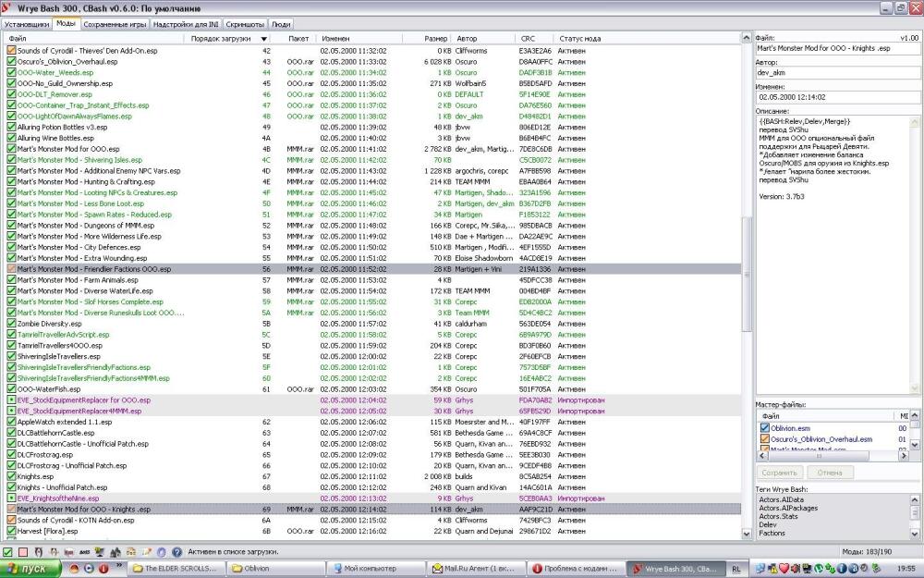Select 'Mart's Monster Mod - Friendlier Factions OOO.esp' row
The image size is (924, 578).
(x=372, y=269)
